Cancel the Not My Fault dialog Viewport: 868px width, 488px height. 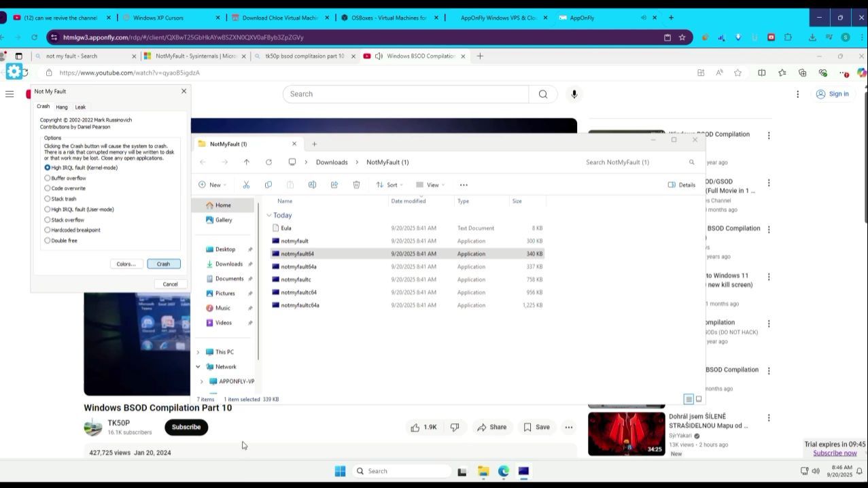coord(170,285)
